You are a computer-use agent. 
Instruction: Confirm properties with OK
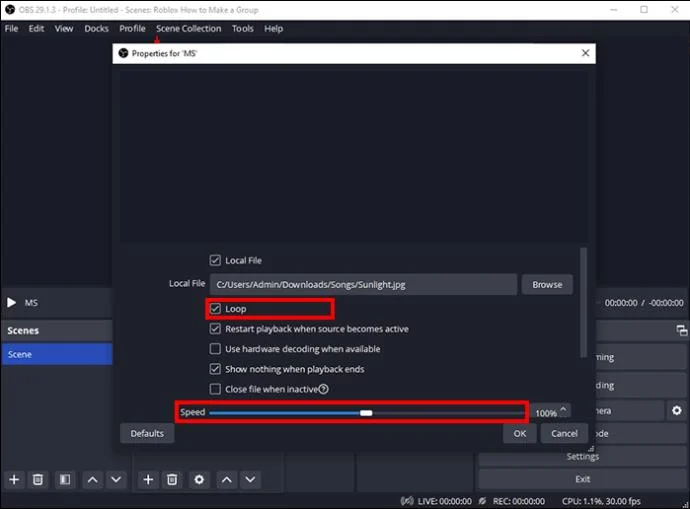(520, 433)
